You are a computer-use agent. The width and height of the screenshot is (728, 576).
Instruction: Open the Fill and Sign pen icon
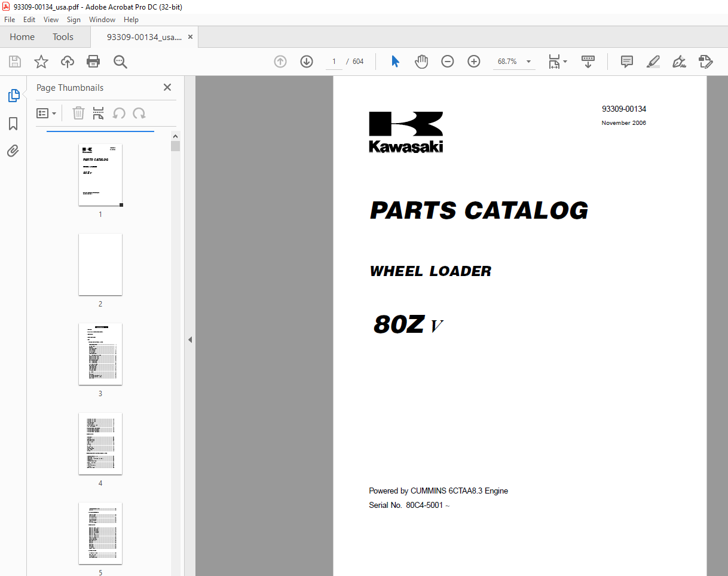click(x=679, y=62)
